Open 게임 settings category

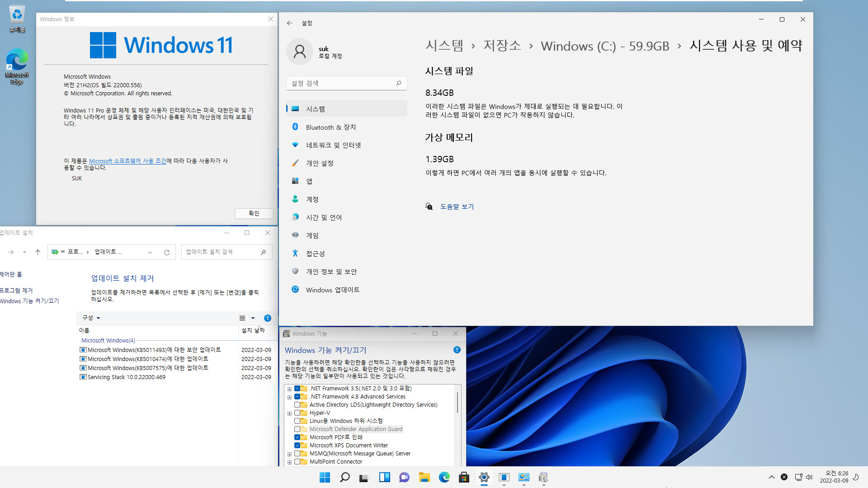click(x=346, y=235)
